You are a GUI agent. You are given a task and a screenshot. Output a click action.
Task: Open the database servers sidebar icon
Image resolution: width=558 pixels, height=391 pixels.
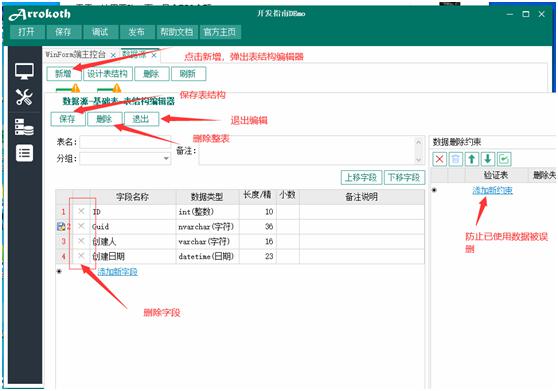pyautogui.click(x=24, y=127)
